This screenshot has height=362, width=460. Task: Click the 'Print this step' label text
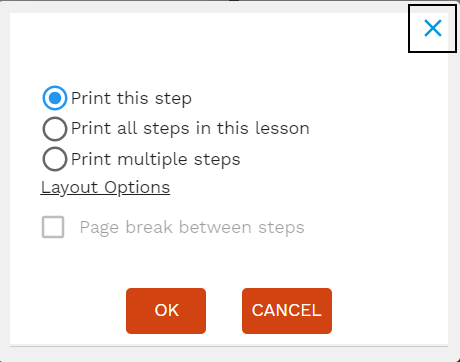[131, 98]
